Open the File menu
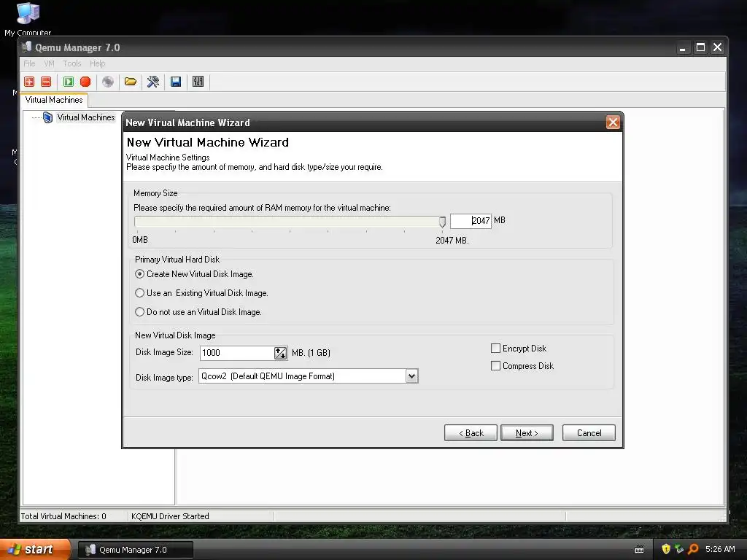The image size is (747, 560). [29, 63]
